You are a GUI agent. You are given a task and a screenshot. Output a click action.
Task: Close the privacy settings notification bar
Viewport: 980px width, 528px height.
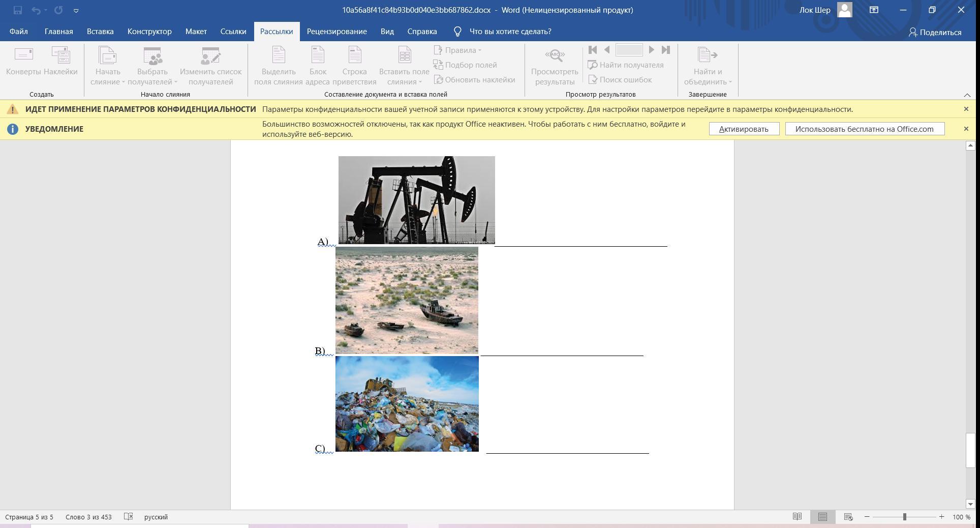pos(966,109)
